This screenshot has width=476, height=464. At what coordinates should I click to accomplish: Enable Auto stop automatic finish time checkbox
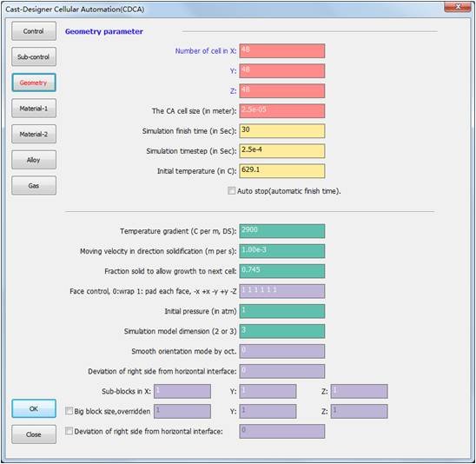[x=231, y=190]
